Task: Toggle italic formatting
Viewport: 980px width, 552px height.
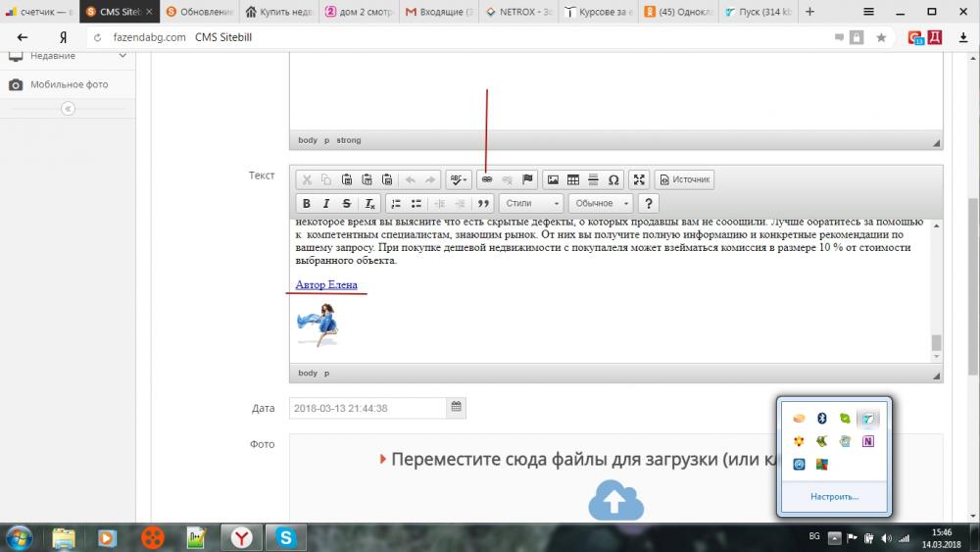Action: [x=326, y=204]
